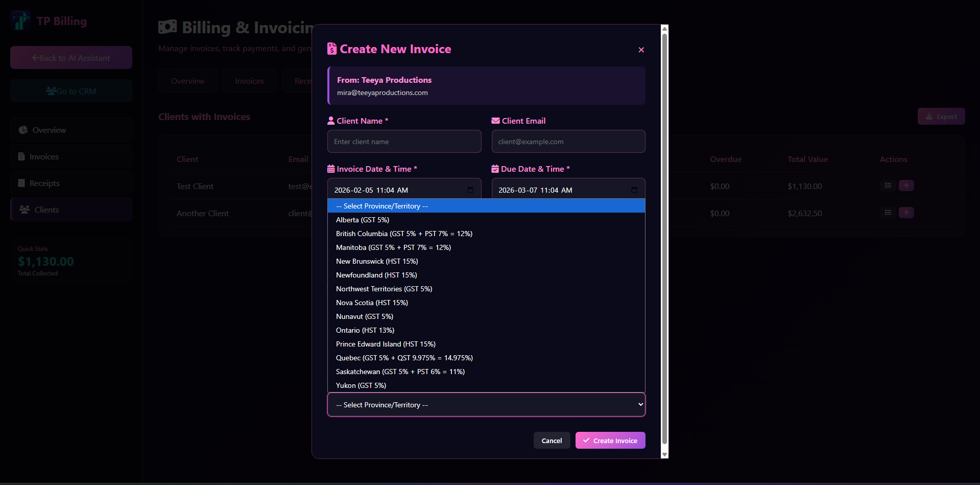This screenshot has width=980, height=485.
Task: Click the Invoices document icon in sidebar
Action: point(21,156)
